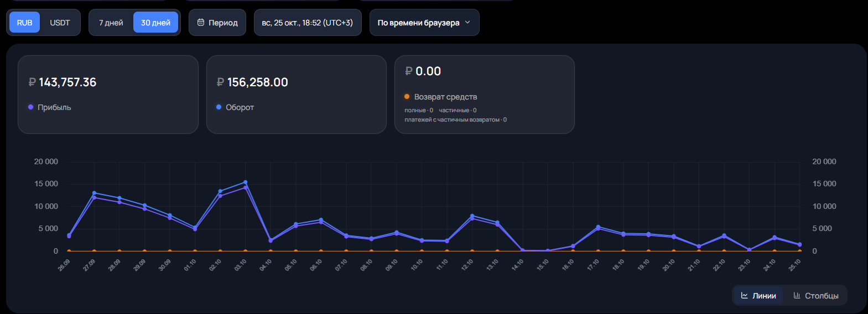
Task: Click the ruble sign before 156,258.00
Action: click(x=220, y=82)
